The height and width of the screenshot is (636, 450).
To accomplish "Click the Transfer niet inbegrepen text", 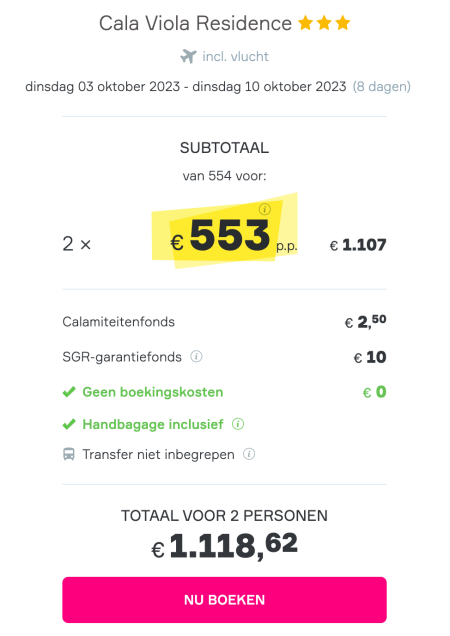I will (158, 454).
